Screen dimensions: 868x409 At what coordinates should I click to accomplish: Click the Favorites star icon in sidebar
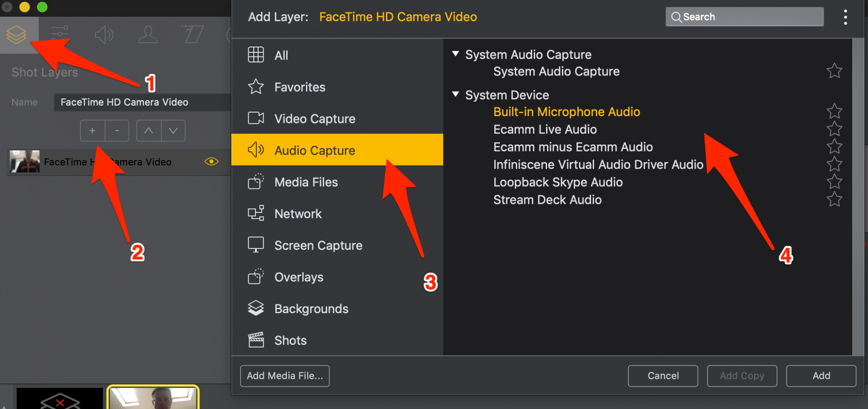click(x=256, y=86)
